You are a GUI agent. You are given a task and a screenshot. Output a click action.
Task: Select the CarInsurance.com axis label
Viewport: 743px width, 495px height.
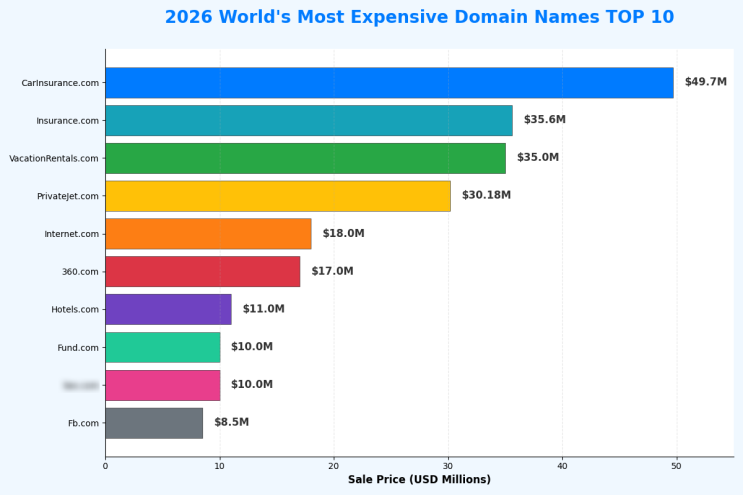tap(60, 83)
